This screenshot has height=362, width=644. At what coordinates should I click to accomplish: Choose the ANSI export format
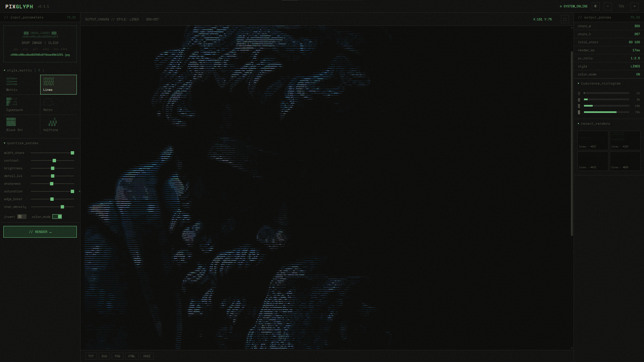tap(147, 356)
